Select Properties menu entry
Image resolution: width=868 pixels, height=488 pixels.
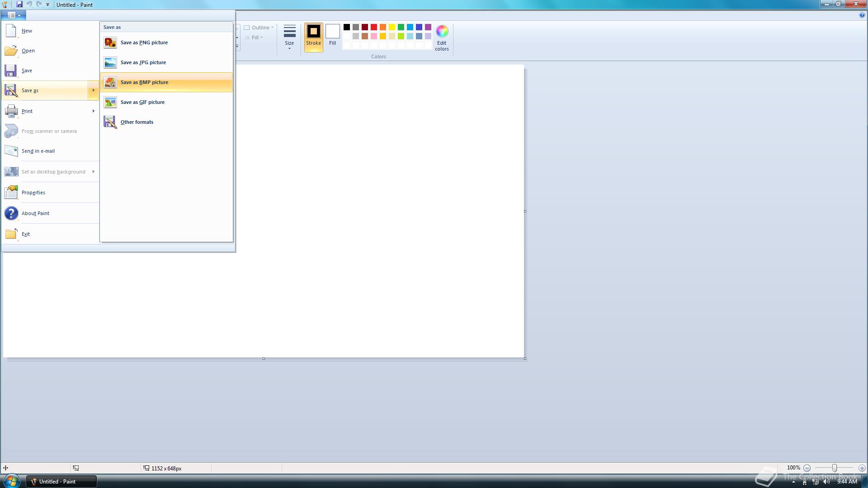coord(50,192)
